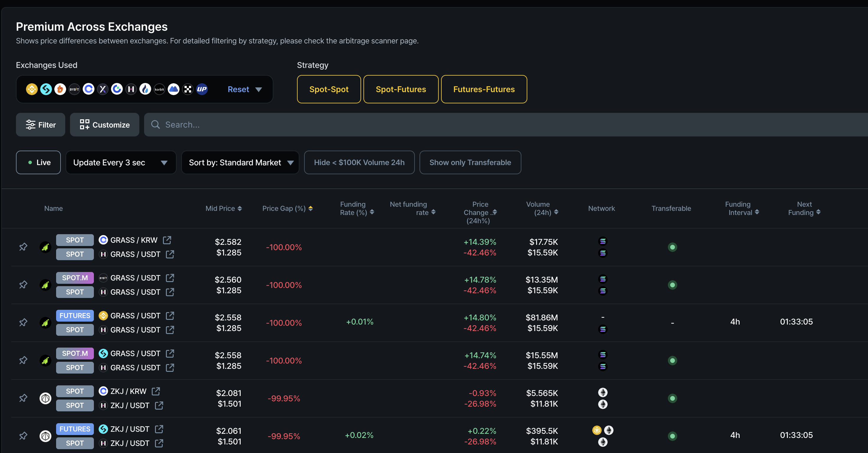Click the Korbit exchange icon
The image size is (868, 453).
[x=159, y=89]
